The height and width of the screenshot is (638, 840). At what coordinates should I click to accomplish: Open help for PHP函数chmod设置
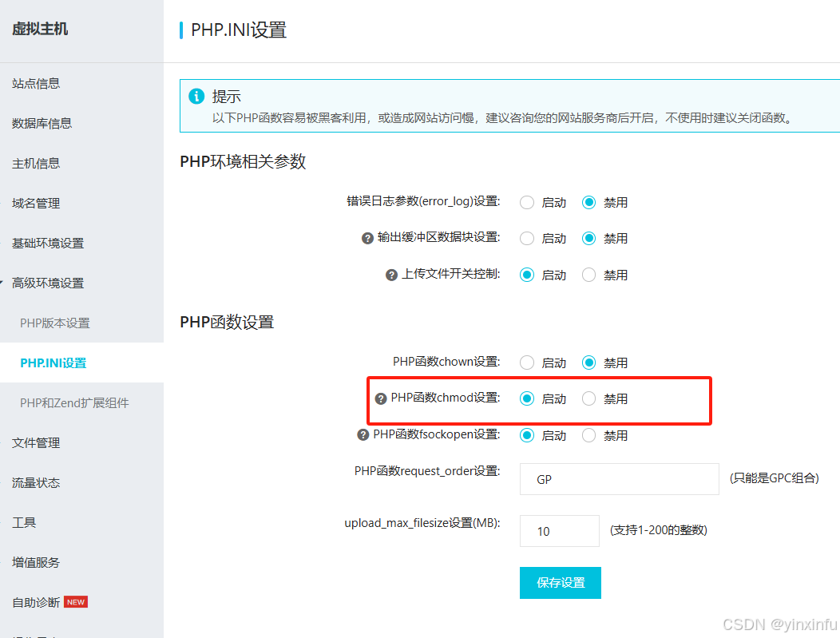(381, 398)
